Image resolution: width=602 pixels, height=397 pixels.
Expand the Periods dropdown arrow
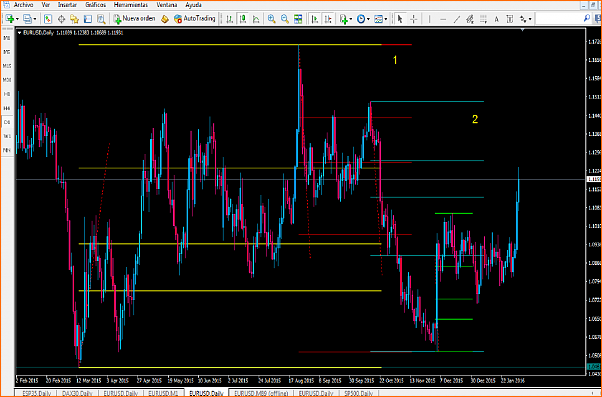(x=368, y=19)
